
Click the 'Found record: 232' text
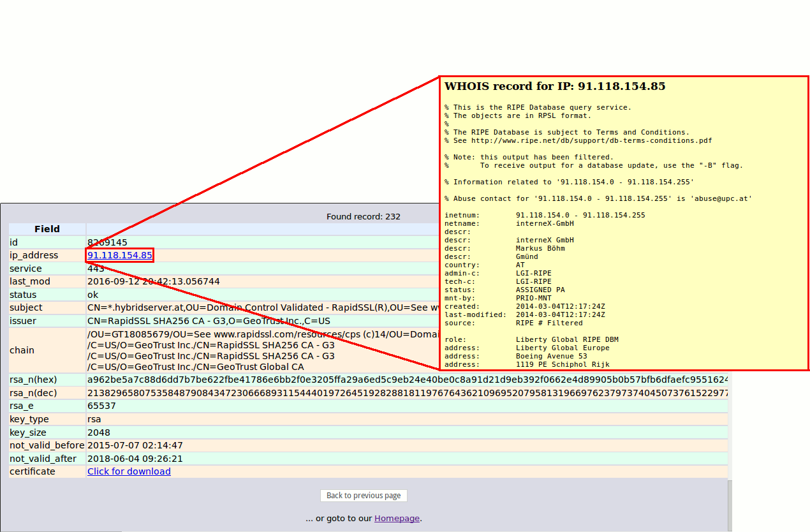[364, 216]
